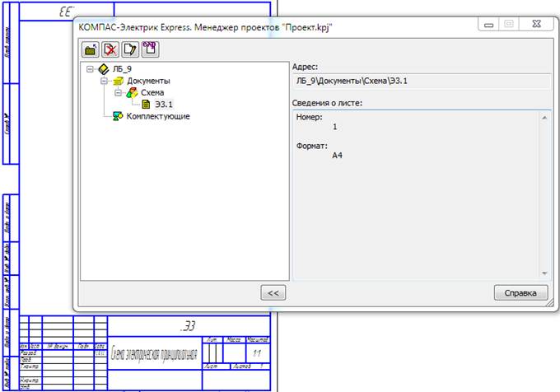The width and height of the screenshot is (560, 392).
Task: Close the Менеджер проектов window
Action: (x=536, y=24)
